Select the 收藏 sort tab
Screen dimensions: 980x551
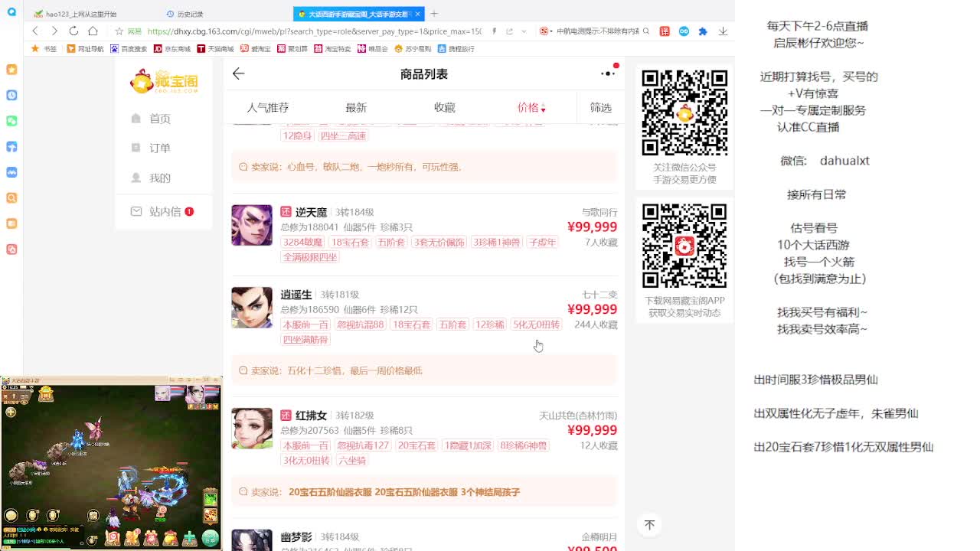pos(445,108)
